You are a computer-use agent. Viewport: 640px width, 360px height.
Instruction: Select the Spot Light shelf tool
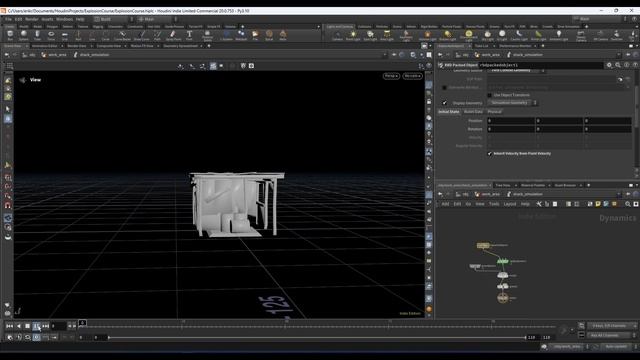[x=370, y=36]
